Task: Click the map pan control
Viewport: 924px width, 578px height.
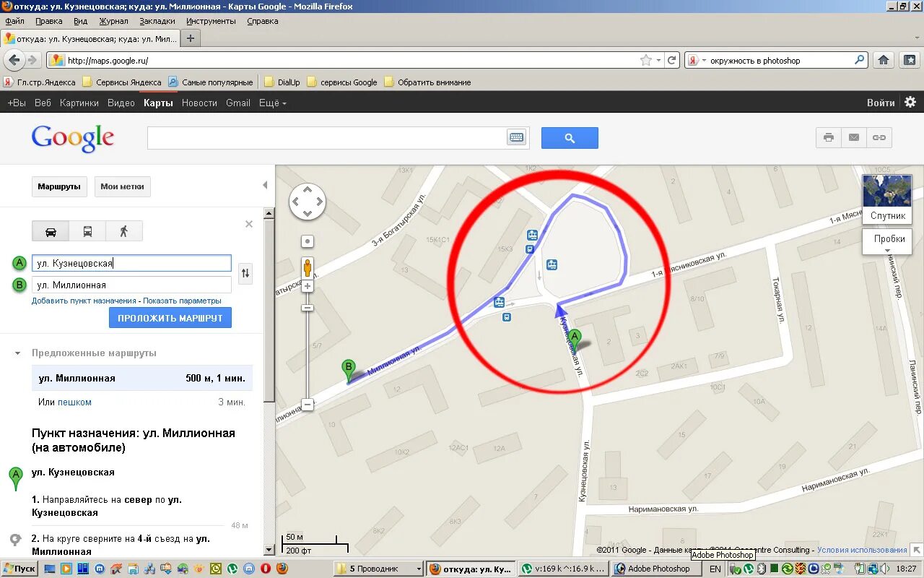Action: pos(308,202)
